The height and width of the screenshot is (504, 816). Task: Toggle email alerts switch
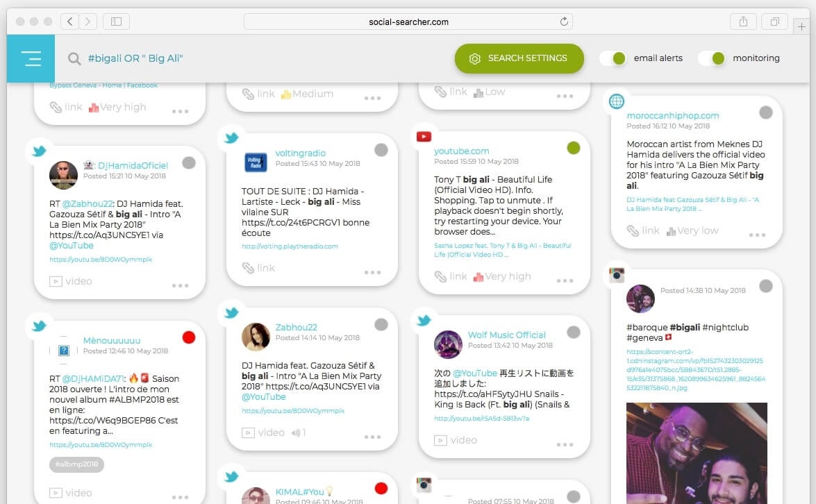(x=613, y=58)
